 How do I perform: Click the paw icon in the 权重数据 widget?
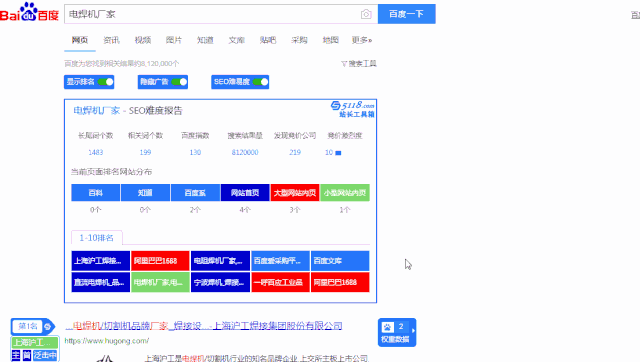pyautogui.click(x=387, y=327)
